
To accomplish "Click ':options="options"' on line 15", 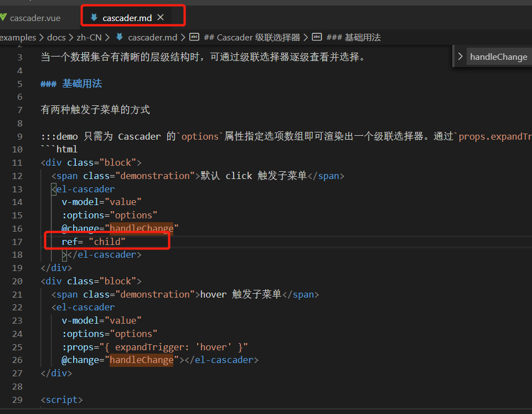I will pyautogui.click(x=110, y=216).
